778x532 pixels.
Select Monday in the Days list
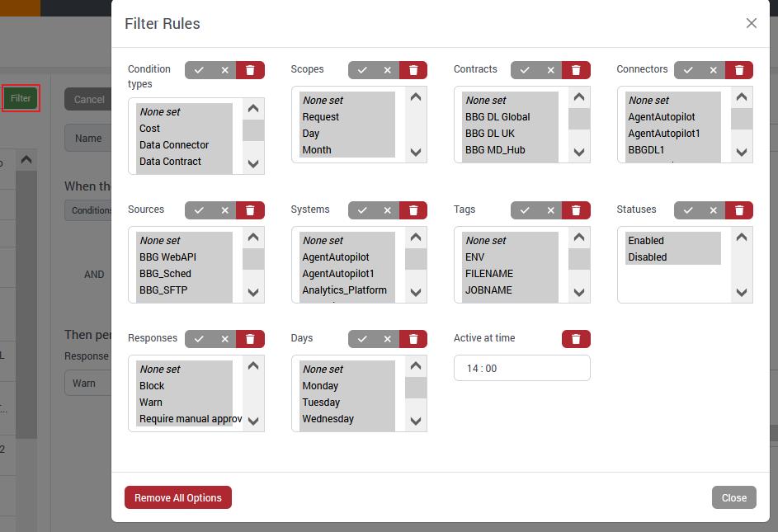click(320, 386)
